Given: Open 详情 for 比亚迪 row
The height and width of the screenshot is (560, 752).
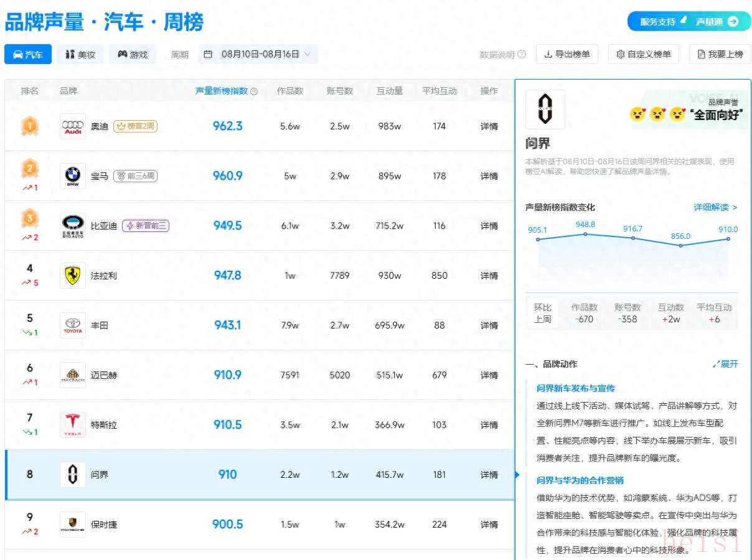Looking at the screenshot, I should coord(489,226).
